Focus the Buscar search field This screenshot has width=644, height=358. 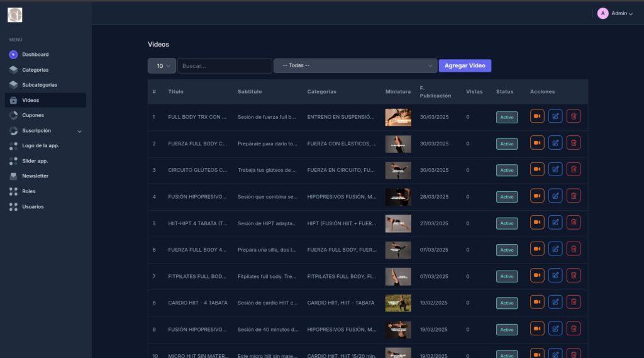pos(225,66)
